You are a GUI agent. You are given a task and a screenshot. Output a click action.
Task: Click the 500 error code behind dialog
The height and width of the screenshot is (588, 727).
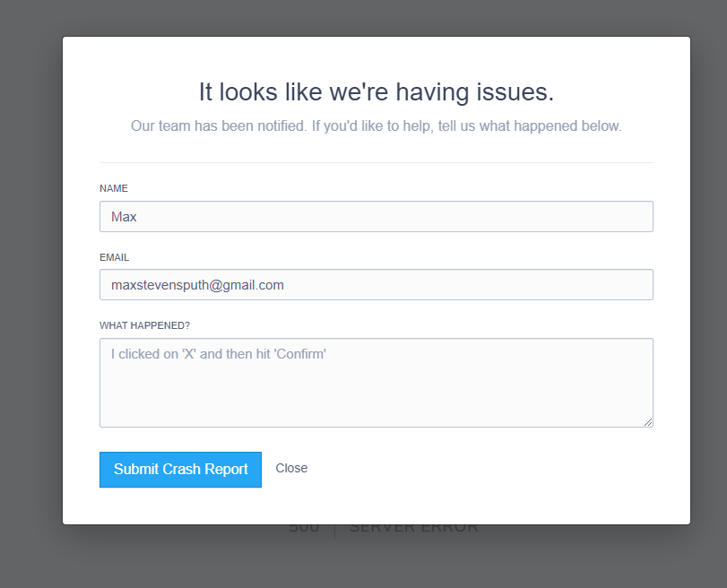click(x=305, y=529)
